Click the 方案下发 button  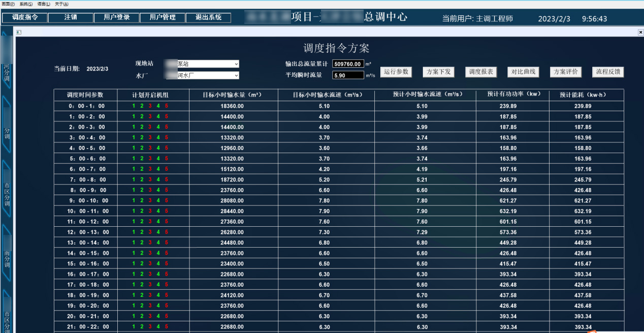click(x=438, y=72)
